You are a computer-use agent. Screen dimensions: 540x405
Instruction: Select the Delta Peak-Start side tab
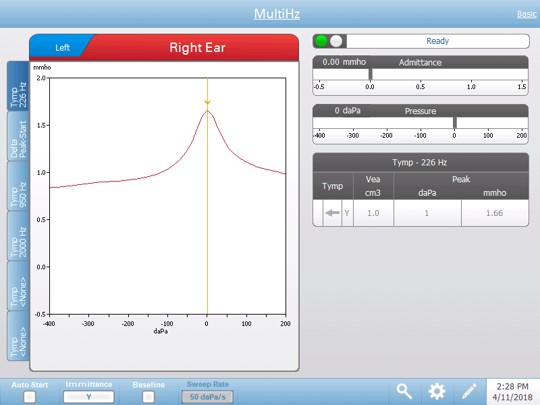tap(18, 136)
